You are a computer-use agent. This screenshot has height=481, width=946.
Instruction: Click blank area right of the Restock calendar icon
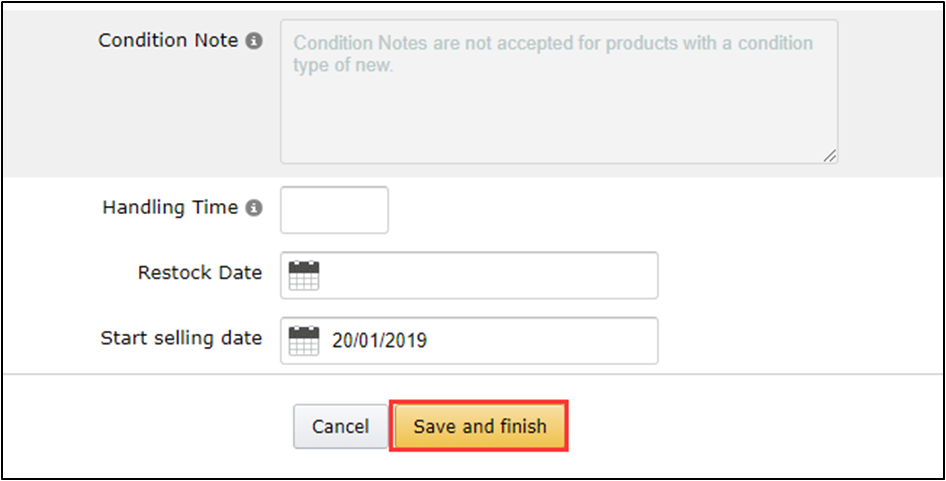click(x=480, y=275)
